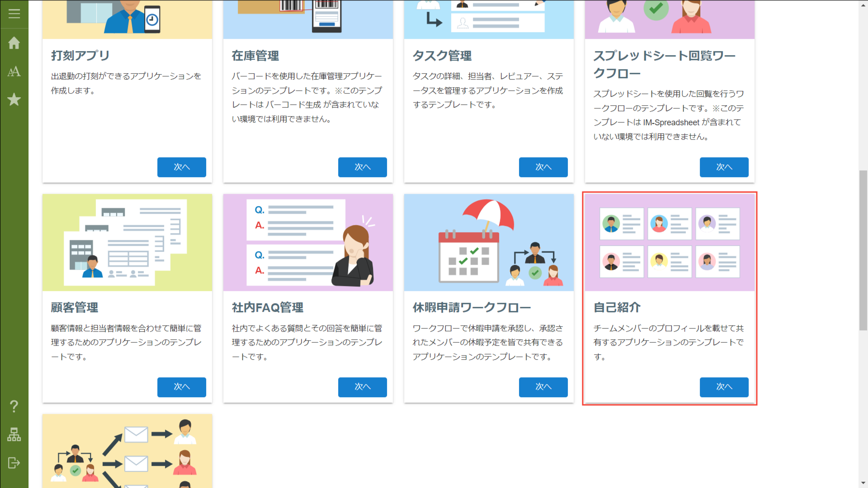
Task: Click the umbrella calendar illustration on 休暇申請ワークフロー
Action: [488, 242]
